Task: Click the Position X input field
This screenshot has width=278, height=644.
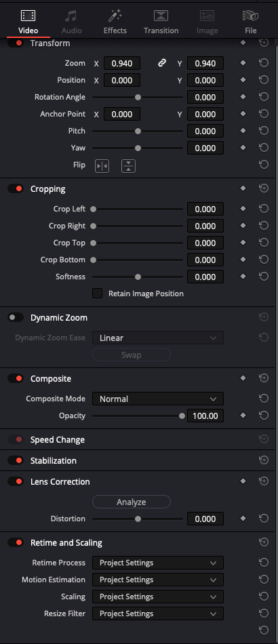Action: [x=122, y=80]
